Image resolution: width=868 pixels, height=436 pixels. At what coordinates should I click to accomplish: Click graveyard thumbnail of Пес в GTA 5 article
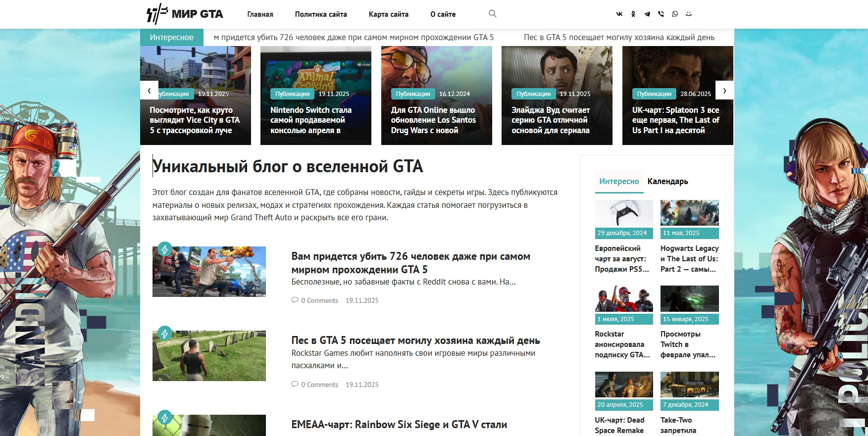pyautogui.click(x=209, y=356)
